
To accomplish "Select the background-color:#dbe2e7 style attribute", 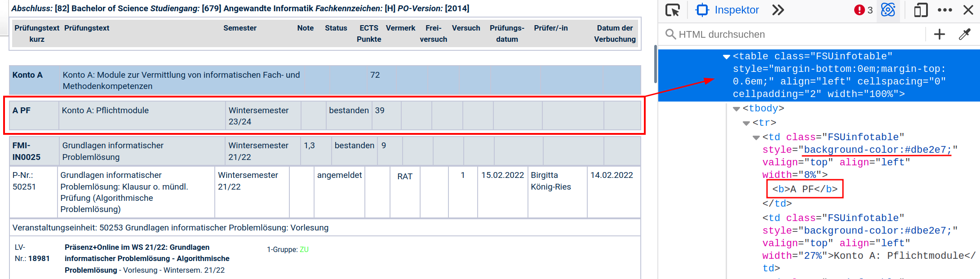I will coord(878,150).
